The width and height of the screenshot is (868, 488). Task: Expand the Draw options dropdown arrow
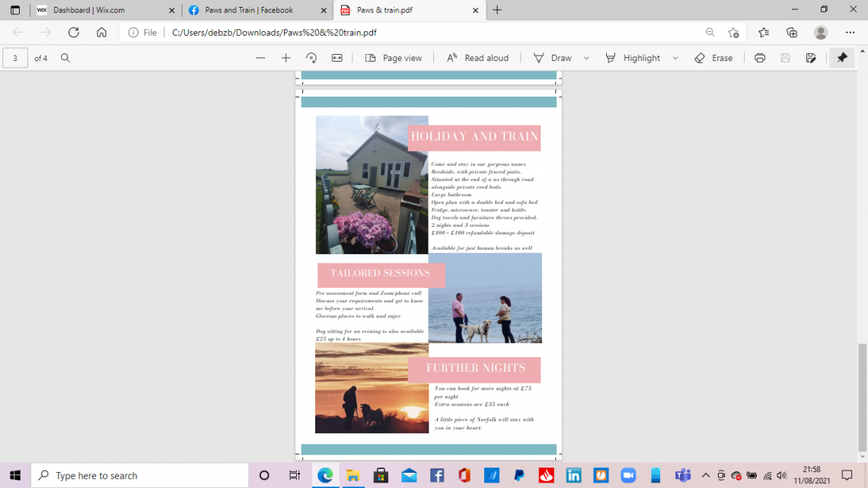[x=586, y=58]
